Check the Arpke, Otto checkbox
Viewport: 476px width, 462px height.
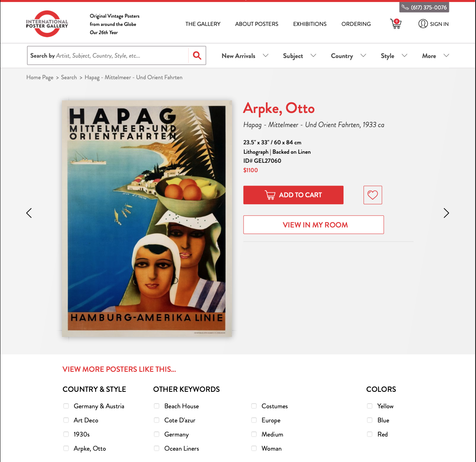click(x=66, y=448)
